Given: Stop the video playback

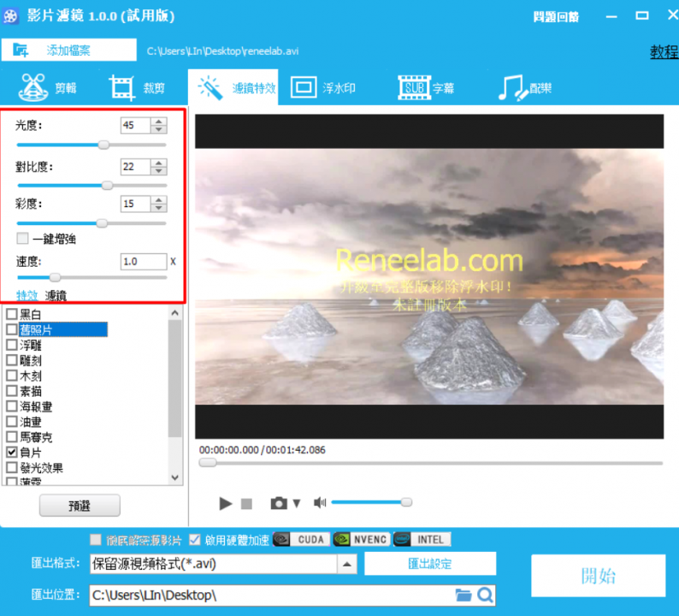Looking at the screenshot, I should click(x=246, y=504).
